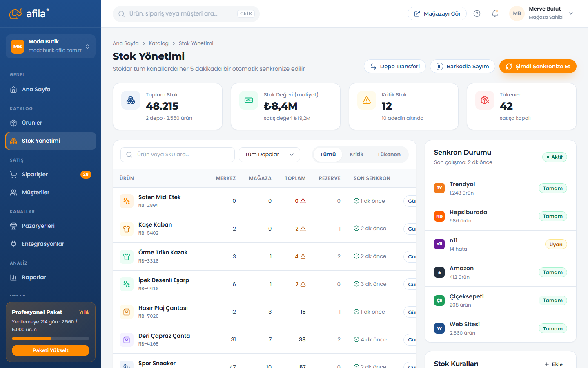Click the plan product usage progress bar

point(51,339)
